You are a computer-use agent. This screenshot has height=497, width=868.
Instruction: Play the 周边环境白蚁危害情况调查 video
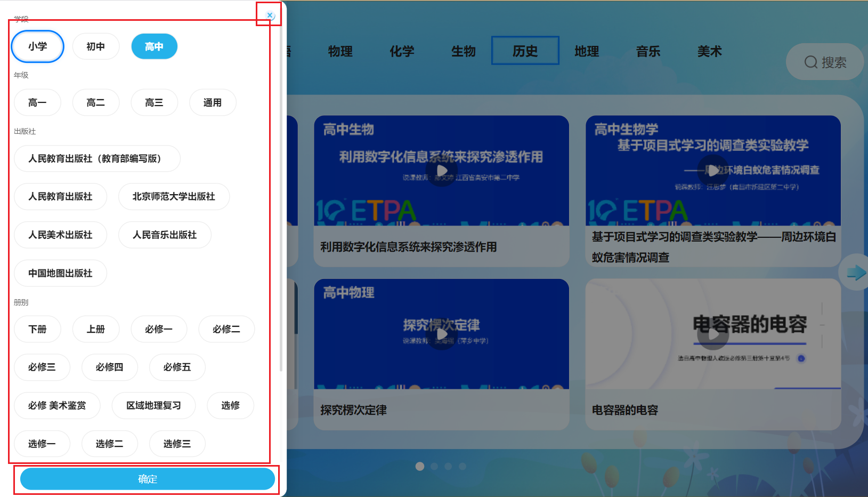coord(713,171)
